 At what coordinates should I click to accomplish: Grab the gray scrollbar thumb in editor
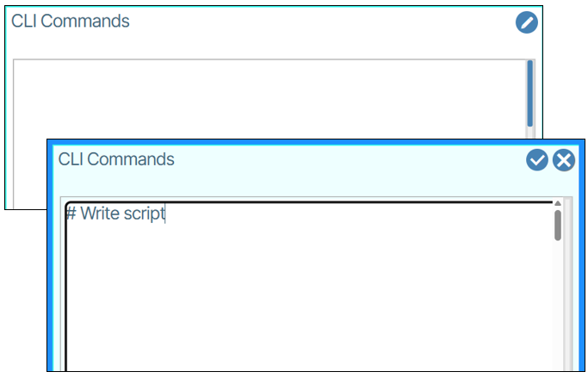(x=558, y=225)
